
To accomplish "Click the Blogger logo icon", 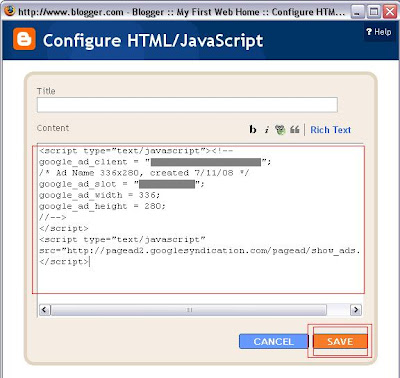I will [x=24, y=39].
